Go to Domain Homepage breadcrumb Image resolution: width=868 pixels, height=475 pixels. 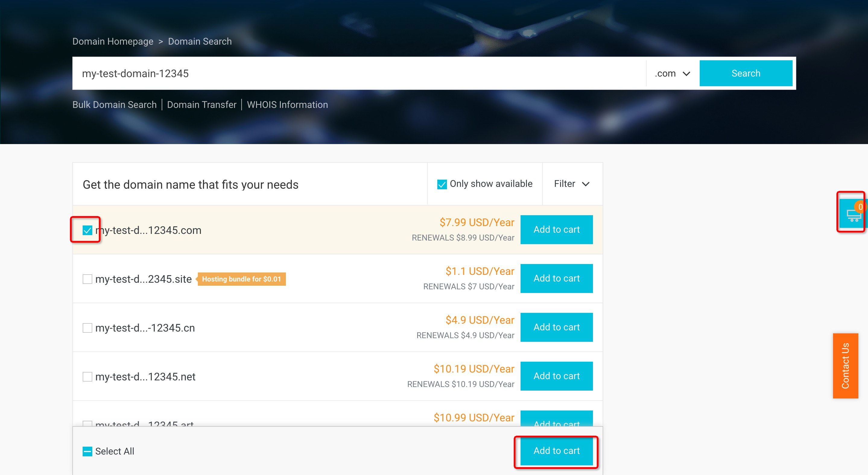point(113,41)
